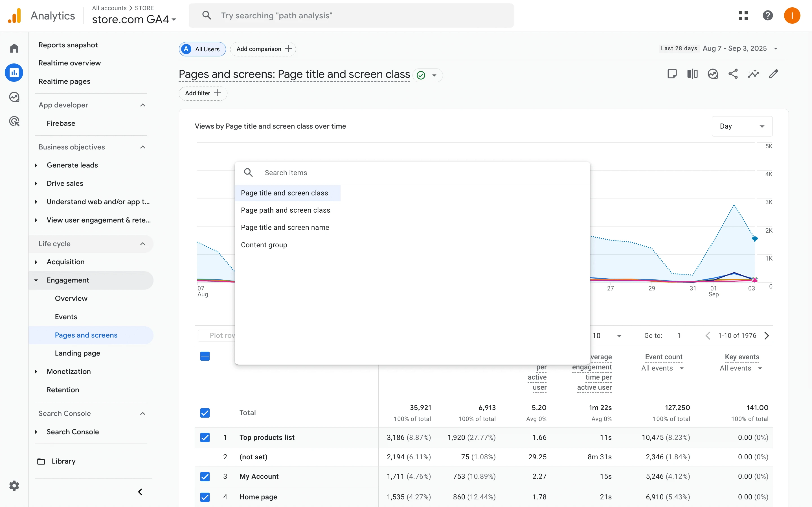The width and height of the screenshot is (812, 507).
Task: Click the Add filter button
Action: 203,93
